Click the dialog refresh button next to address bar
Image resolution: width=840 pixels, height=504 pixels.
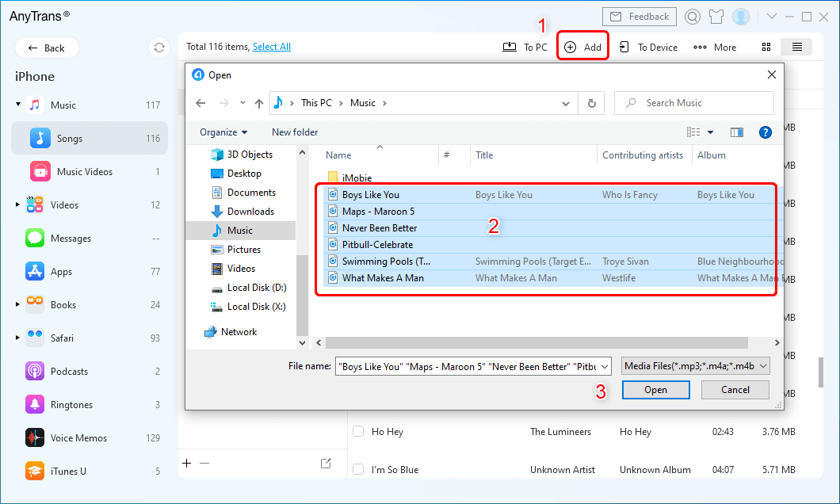pyautogui.click(x=591, y=103)
